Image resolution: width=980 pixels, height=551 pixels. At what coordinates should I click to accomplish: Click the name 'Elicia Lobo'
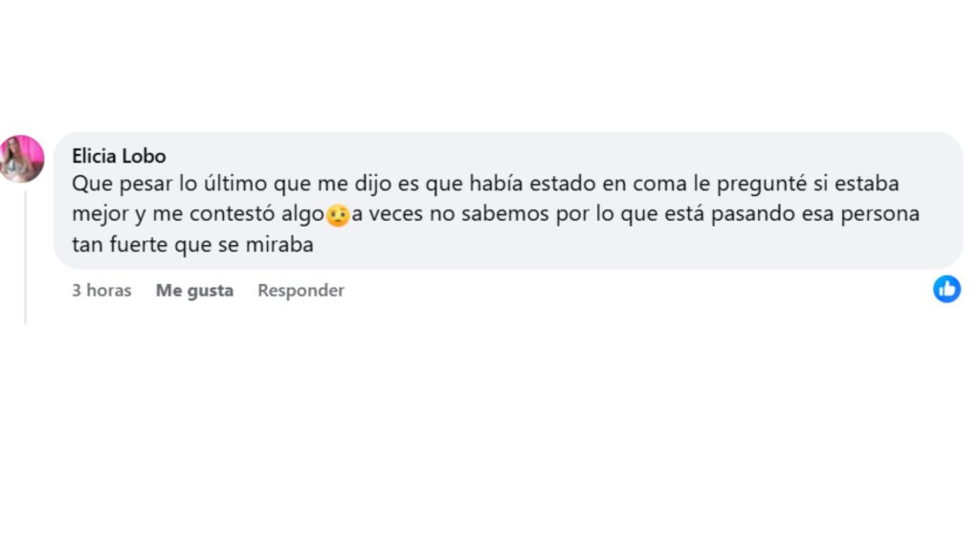(x=119, y=155)
